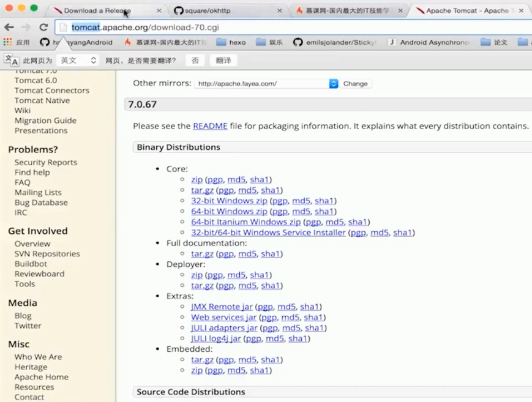Click the translate icon in the translation bar

pyautogui.click(x=11, y=60)
